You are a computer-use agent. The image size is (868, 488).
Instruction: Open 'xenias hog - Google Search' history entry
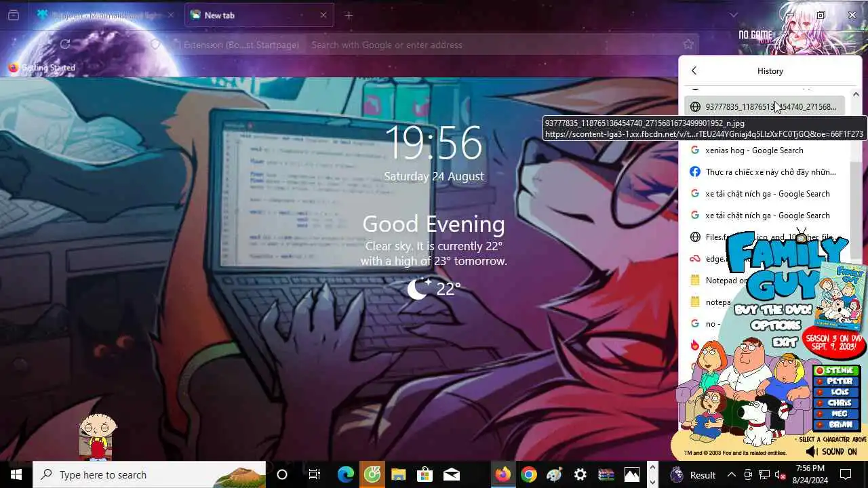coord(765,150)
